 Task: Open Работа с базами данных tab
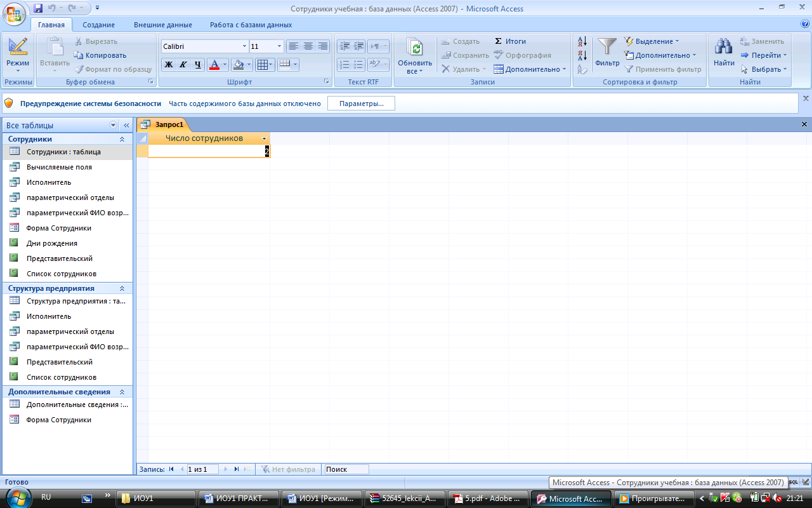coord(251,25)
